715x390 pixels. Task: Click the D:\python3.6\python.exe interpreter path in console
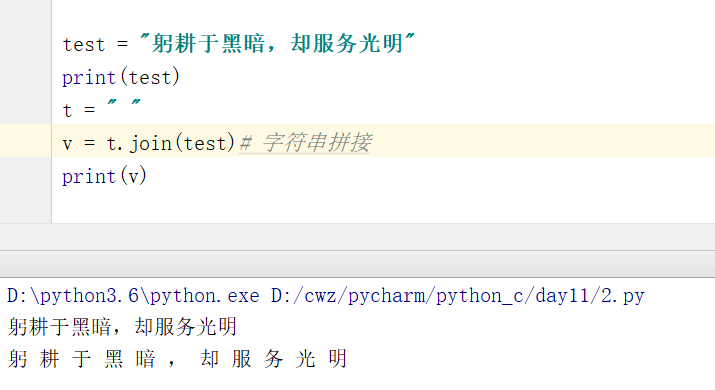click(x=133, y=296)
